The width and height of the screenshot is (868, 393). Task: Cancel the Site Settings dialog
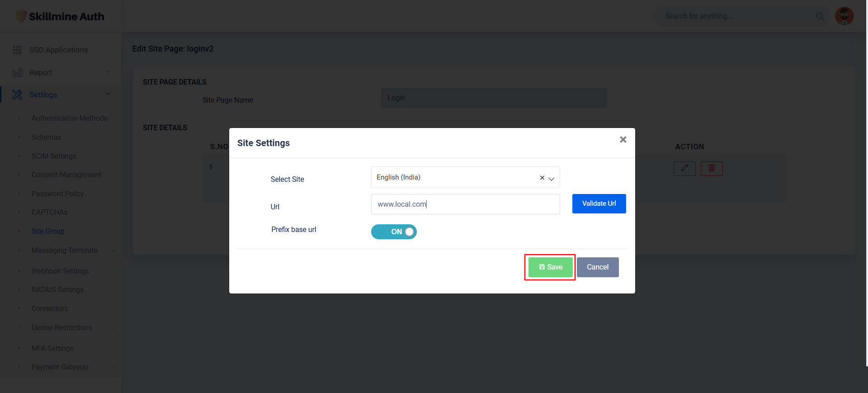pyautogui.click(x=597, y=267)
